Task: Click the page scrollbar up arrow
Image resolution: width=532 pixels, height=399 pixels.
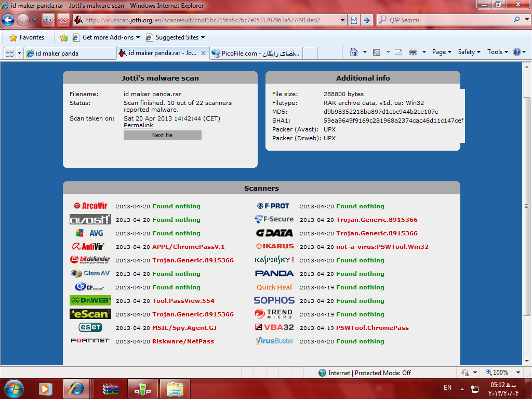Action: 526,67
